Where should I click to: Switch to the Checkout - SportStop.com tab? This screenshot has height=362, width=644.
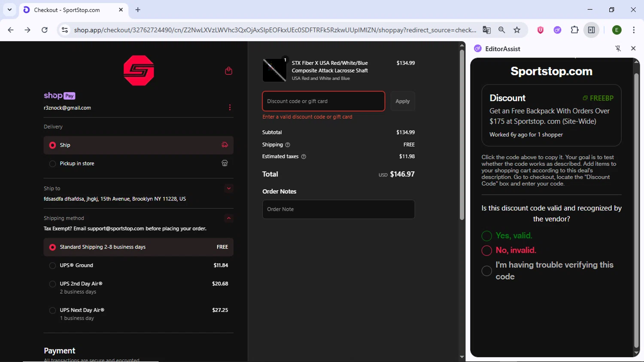pyautogui.click(x=74, y=10)
